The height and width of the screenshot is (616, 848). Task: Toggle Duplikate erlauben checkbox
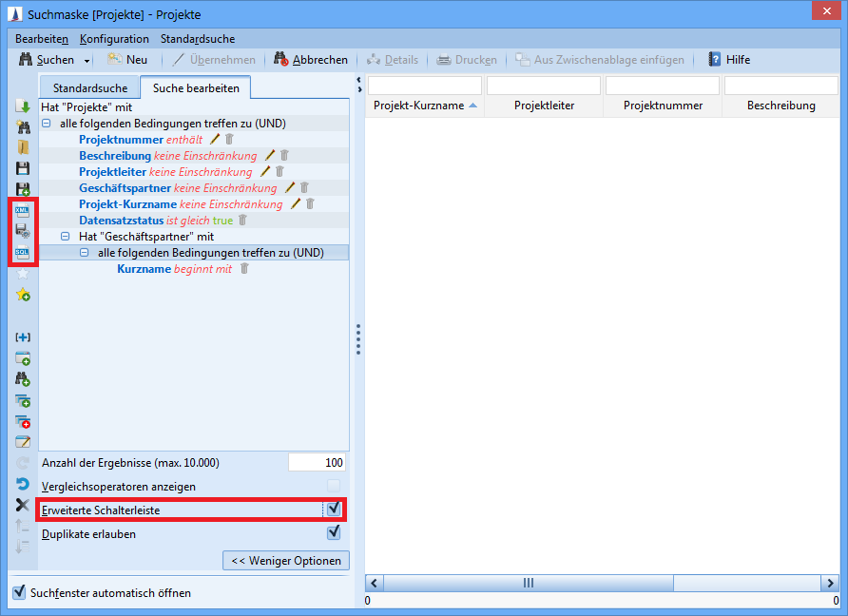334,533
